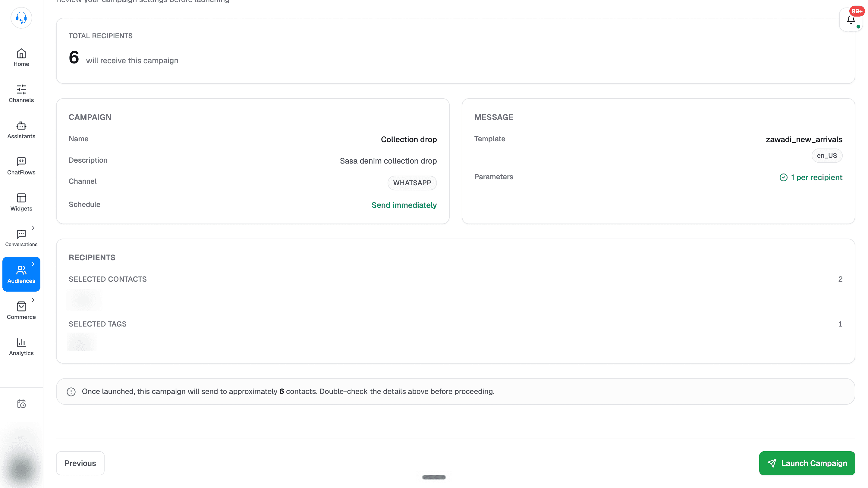Launch the campaign now
Screen dimensions: 868x488
(807, 463)
